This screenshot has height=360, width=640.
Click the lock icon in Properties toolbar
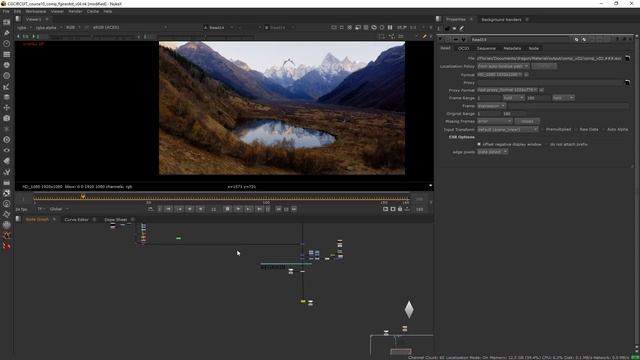click(x=447, y=29)
